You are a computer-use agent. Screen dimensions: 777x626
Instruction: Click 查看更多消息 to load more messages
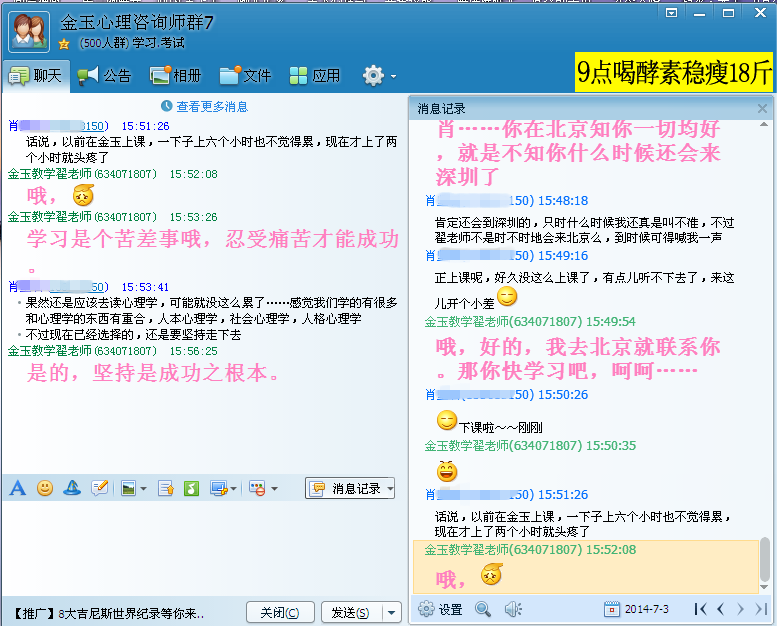pos(204,106)
